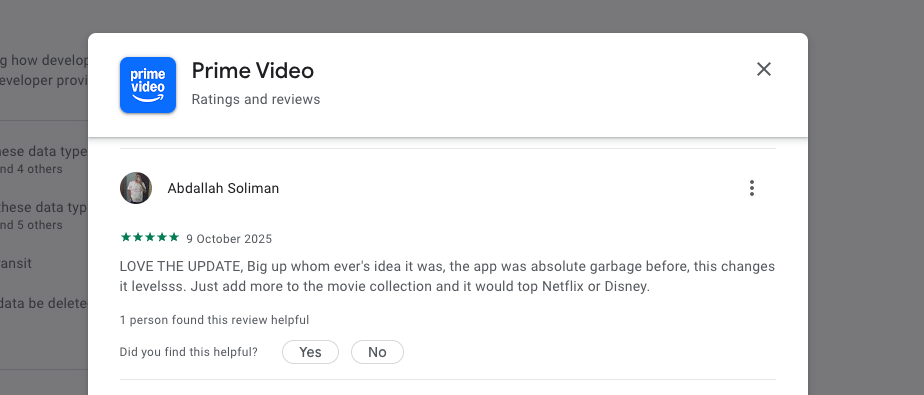Mark the review as not helpful with No
This screenshot has width=924, height=395.
(377, 352)
